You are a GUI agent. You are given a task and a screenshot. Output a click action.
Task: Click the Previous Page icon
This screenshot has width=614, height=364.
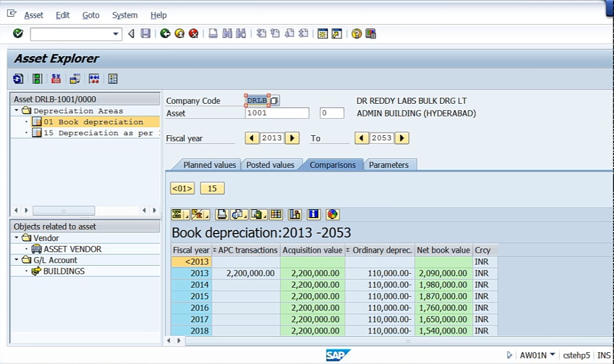[275, 34]
